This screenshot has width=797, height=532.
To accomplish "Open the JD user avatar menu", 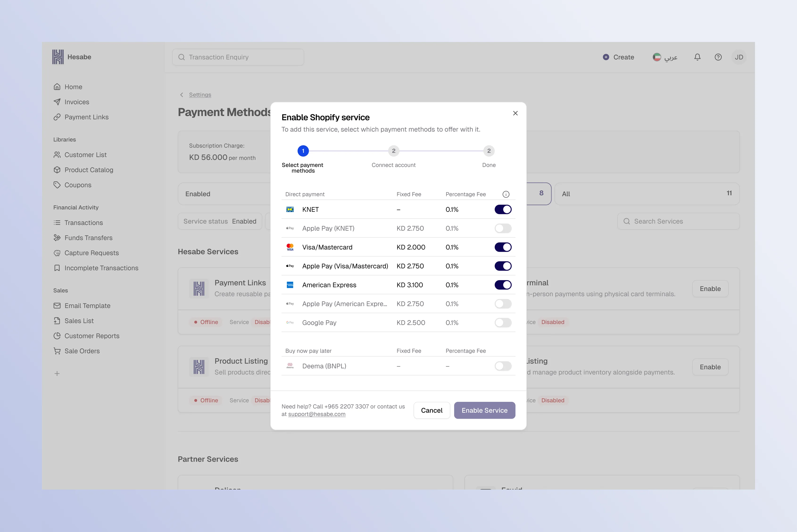I will pos(739,57).
